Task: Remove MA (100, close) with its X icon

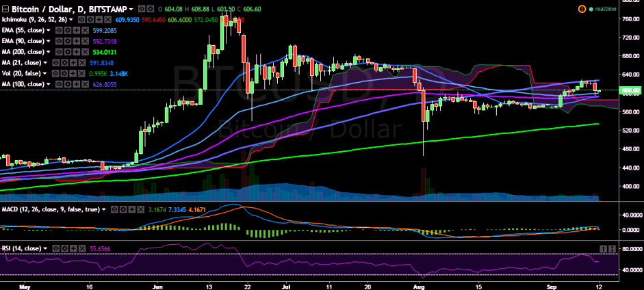Action: pos(85,84)
